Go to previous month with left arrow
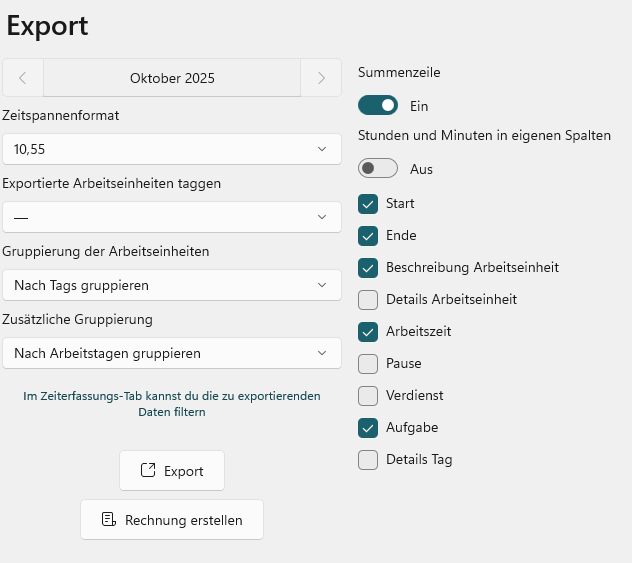The height and width of the screenshot is (563, 632). tap(23, 78)
